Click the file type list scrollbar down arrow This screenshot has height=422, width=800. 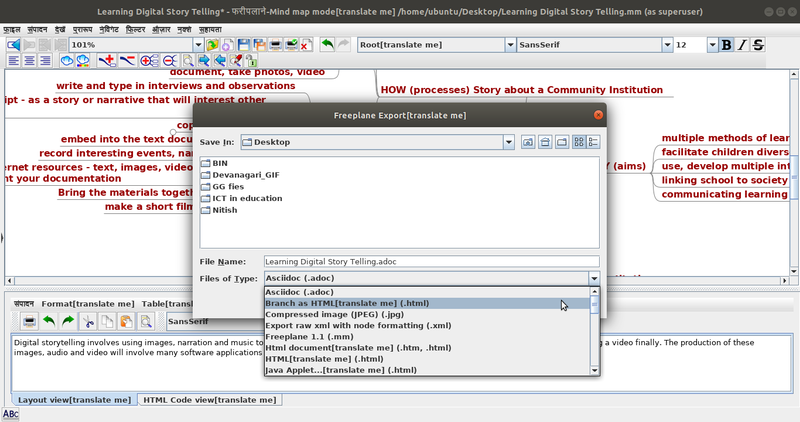(594, 370)
